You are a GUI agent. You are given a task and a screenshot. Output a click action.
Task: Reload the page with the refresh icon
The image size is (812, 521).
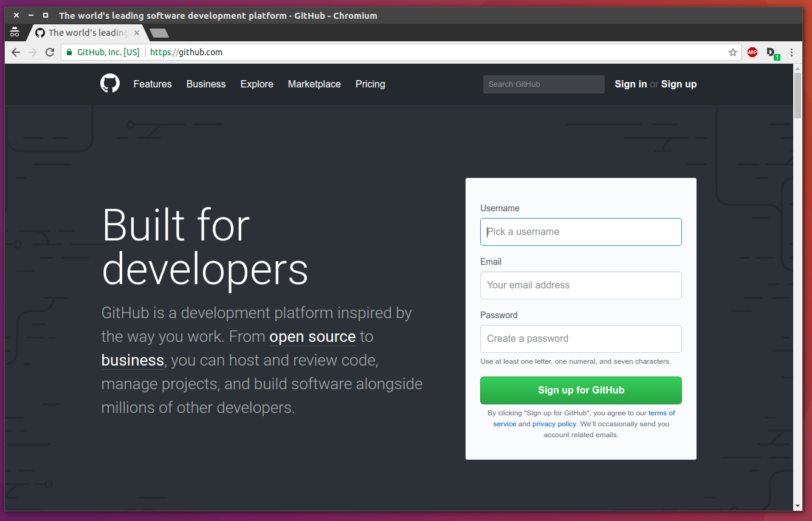(50, 52)
